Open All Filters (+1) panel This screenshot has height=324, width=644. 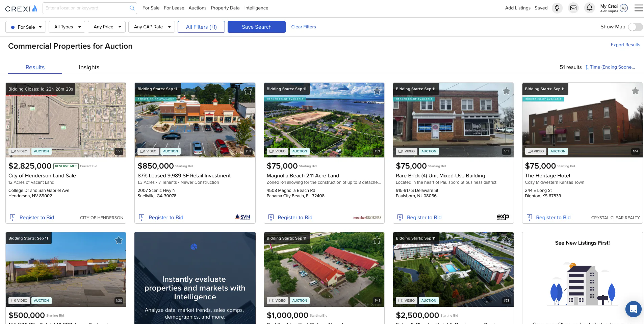(201, 27)
